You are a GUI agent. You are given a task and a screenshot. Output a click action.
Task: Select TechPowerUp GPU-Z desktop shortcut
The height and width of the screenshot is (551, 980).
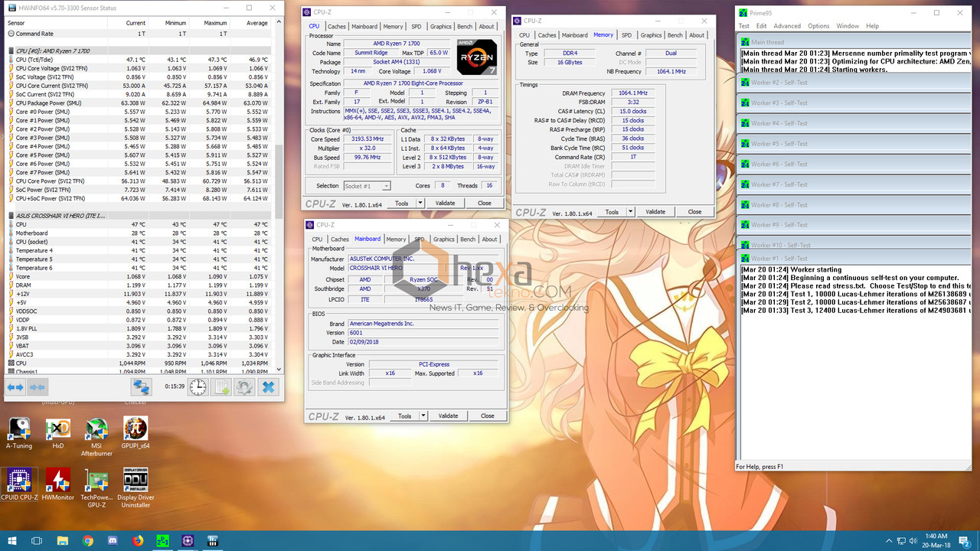click(x=96, y=488)
